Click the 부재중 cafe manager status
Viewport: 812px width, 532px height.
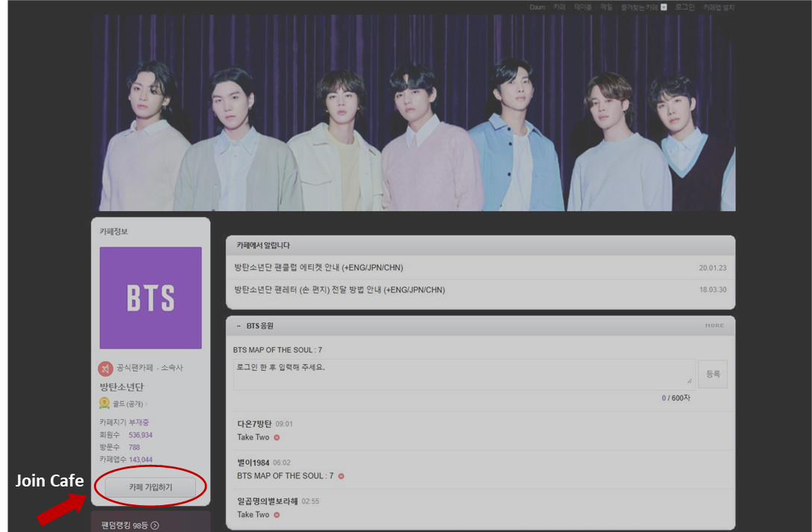[139, 422]
